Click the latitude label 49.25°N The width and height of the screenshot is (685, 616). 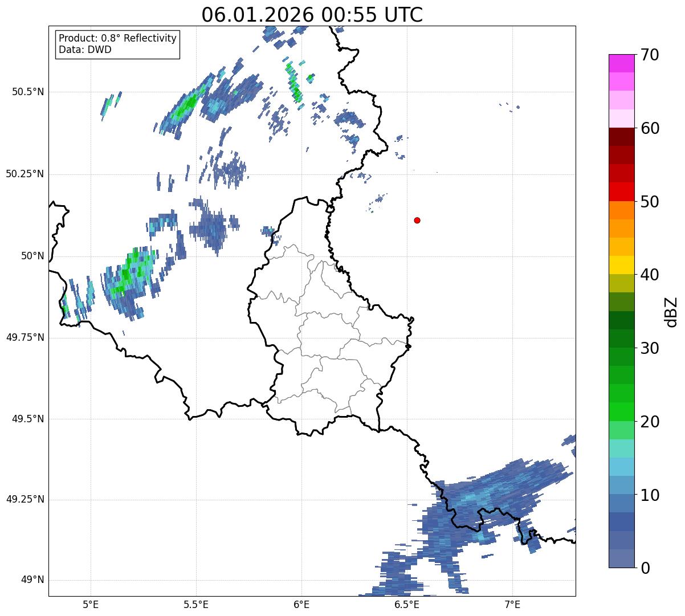(x=25, y=500)
